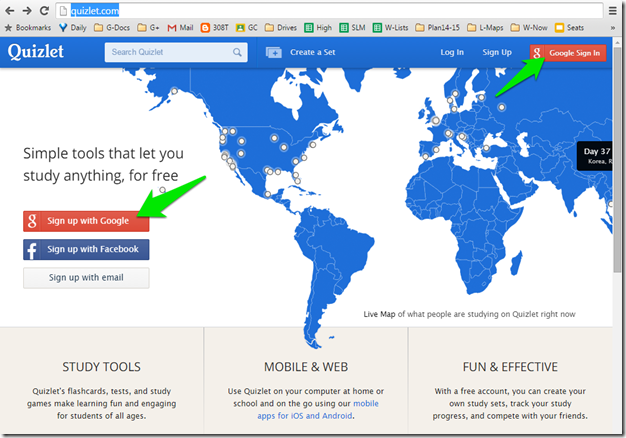Click the Search Quizlet field

[x=176, y=52]
